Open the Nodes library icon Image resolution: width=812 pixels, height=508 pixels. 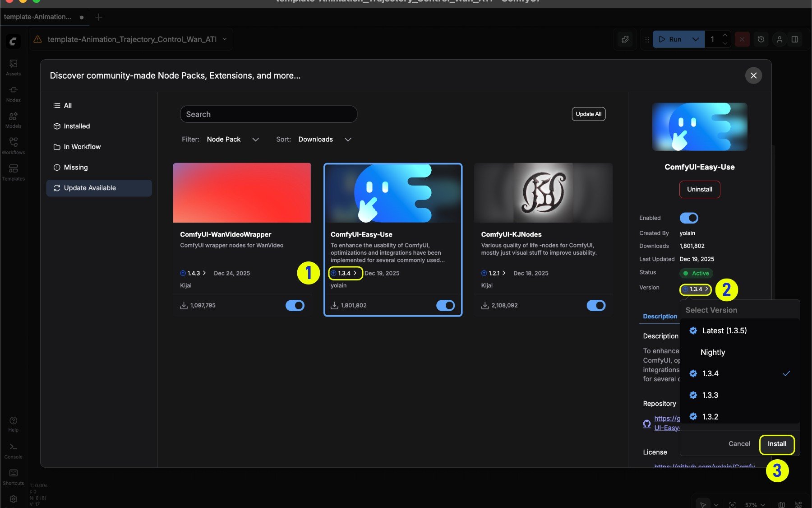point(13,94)
